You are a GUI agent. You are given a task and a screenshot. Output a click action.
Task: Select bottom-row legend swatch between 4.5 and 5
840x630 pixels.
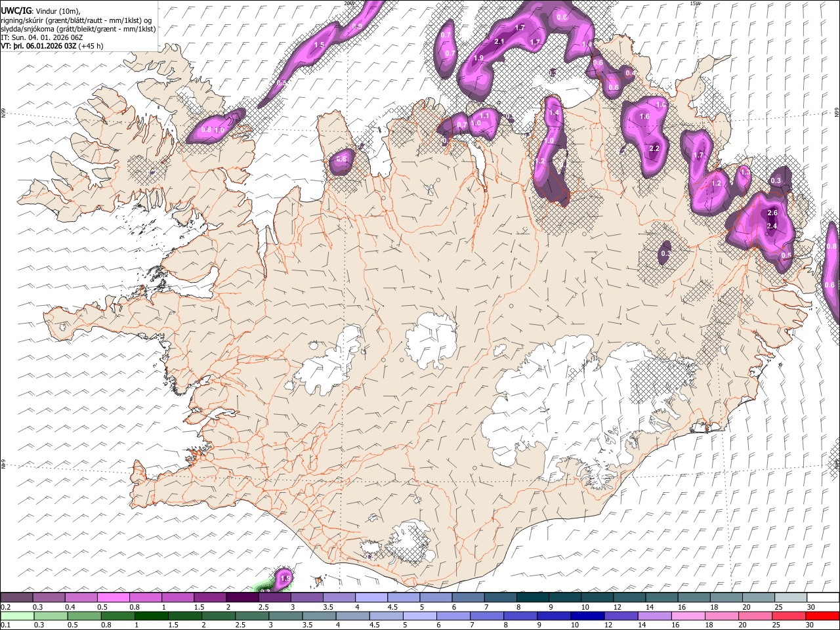coord(388,616)
